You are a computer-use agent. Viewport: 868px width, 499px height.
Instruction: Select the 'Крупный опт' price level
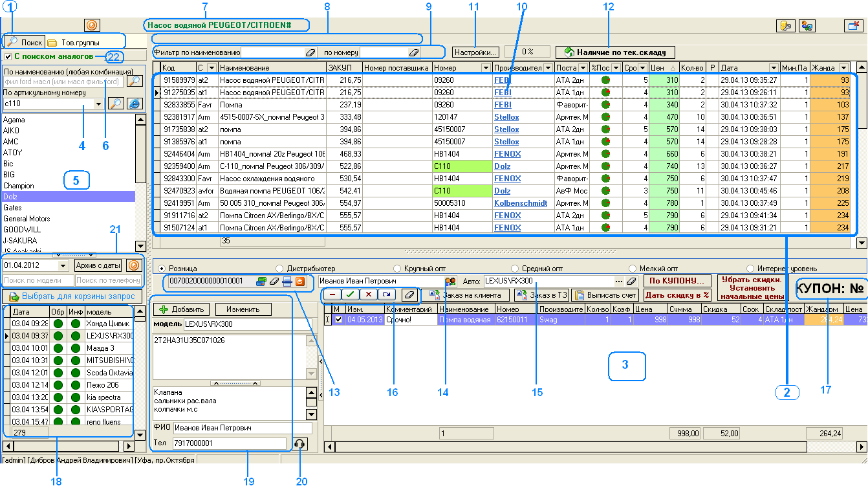point(397,268)
